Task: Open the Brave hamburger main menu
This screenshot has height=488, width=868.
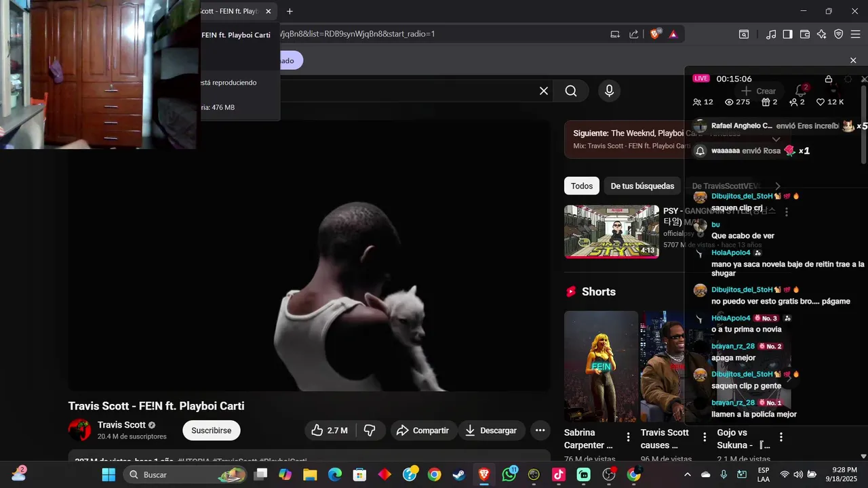Action: point(855,34)
